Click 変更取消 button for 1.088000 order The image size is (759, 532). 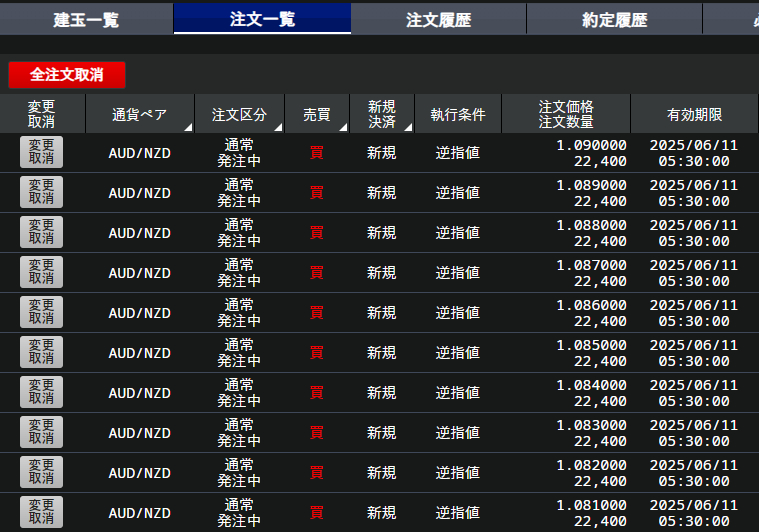pyautogui.click(x=41, y=232)
